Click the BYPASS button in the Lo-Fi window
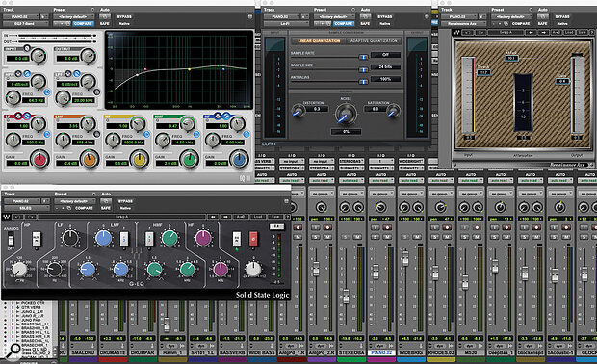Viewport: 597px width, 364px height. 385,16
